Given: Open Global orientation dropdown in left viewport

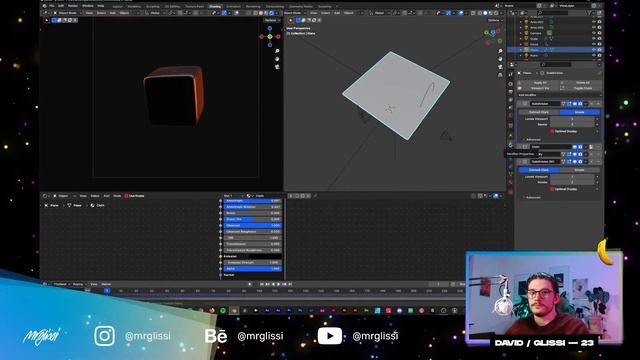Looking at the screenshot, I should (155, 13).
